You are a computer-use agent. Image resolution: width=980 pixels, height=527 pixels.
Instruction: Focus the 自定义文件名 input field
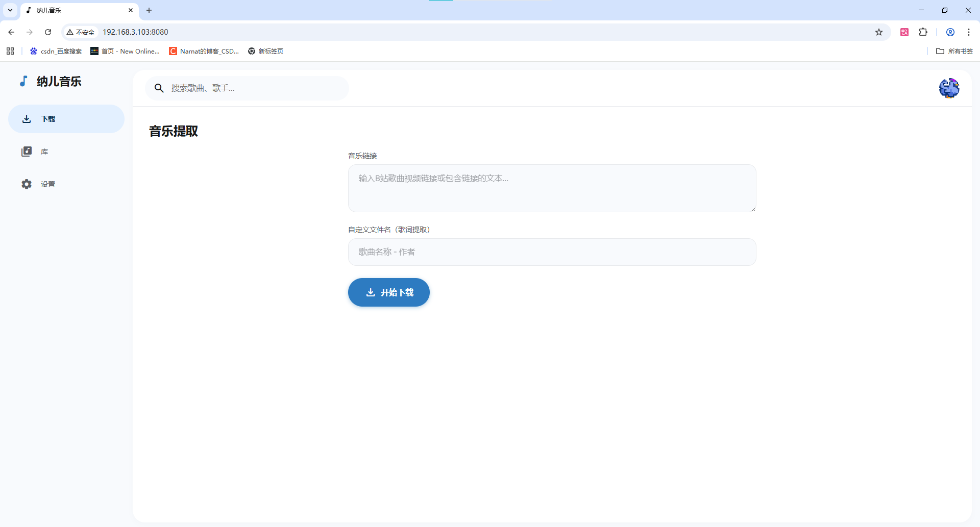[552, 252]
